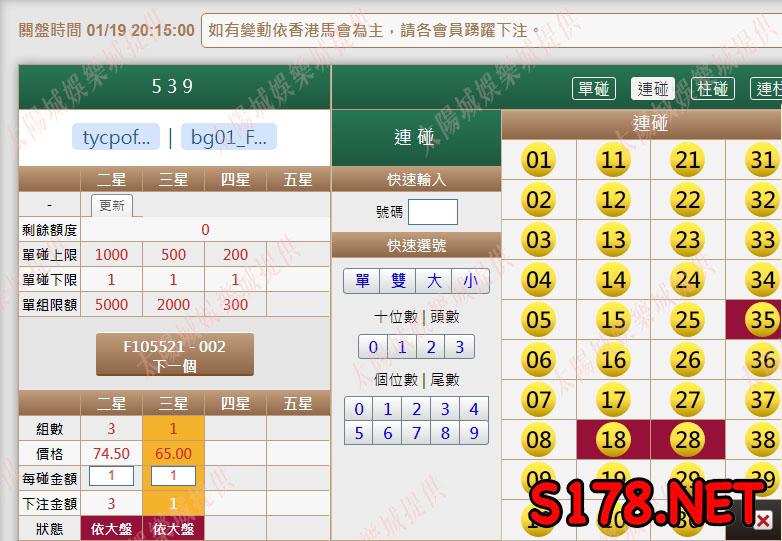782x541 pixels.
Task: Switch to the 連碰 bet type tab
Action: 653,89
